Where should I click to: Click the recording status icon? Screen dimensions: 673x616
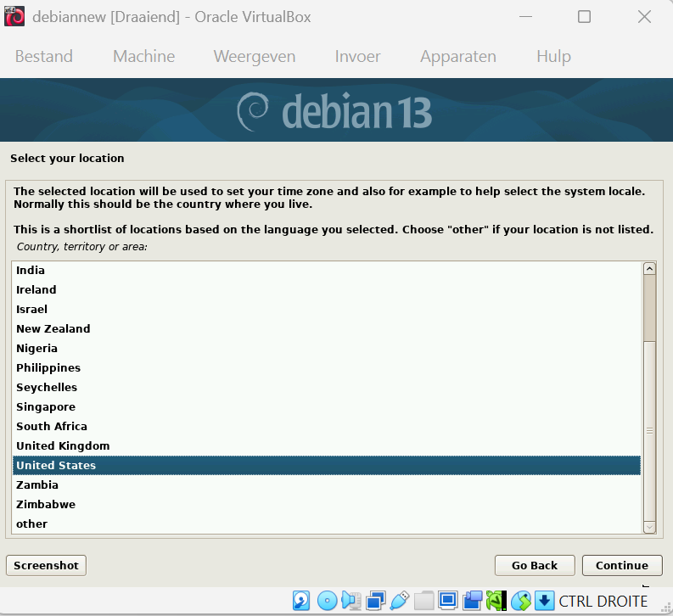click(472, 601)
